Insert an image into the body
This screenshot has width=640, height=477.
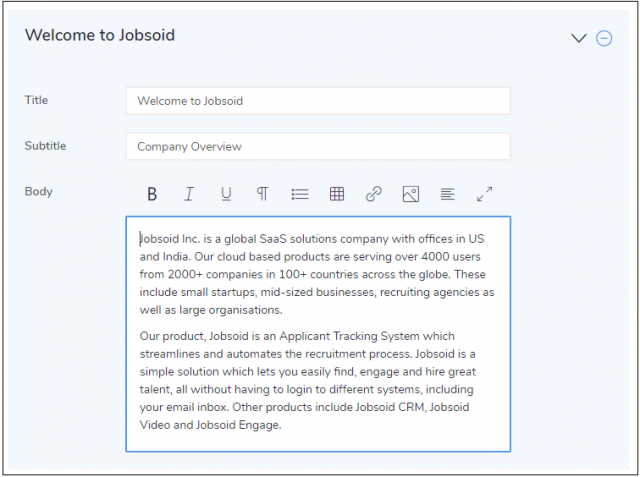click(411, 194)
